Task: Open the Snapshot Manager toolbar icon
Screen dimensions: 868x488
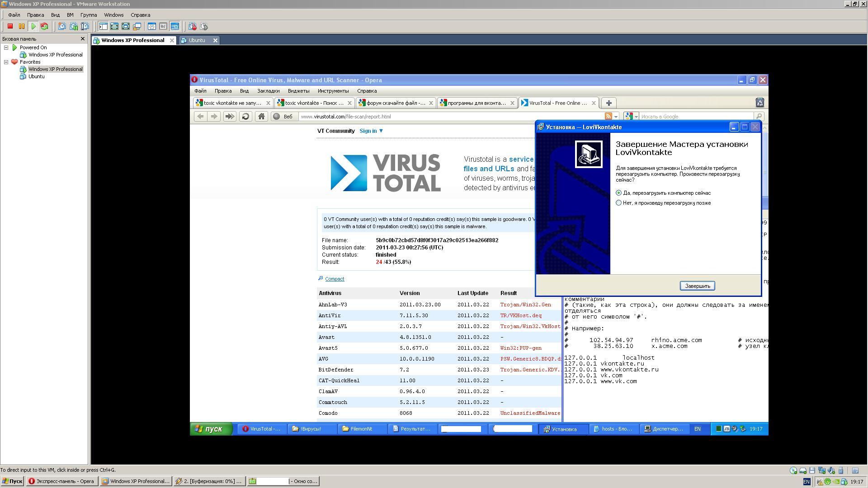Action: (x=85, y=27)
